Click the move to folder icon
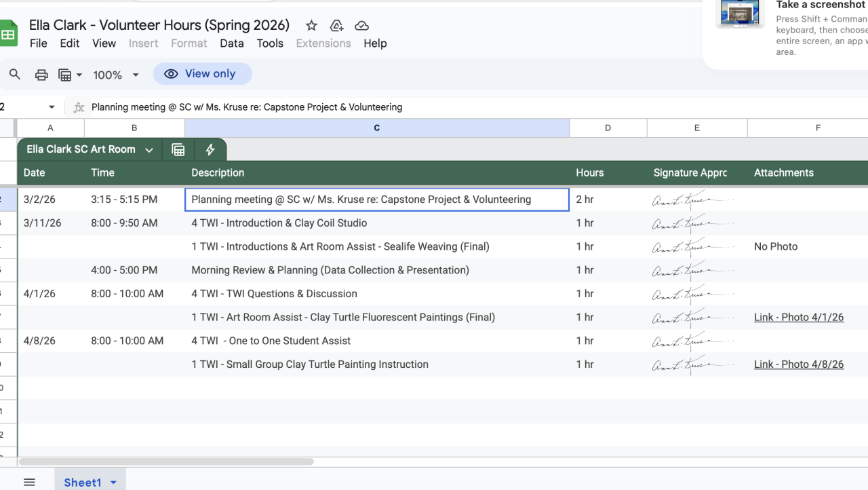 click(x=336, y=26)
